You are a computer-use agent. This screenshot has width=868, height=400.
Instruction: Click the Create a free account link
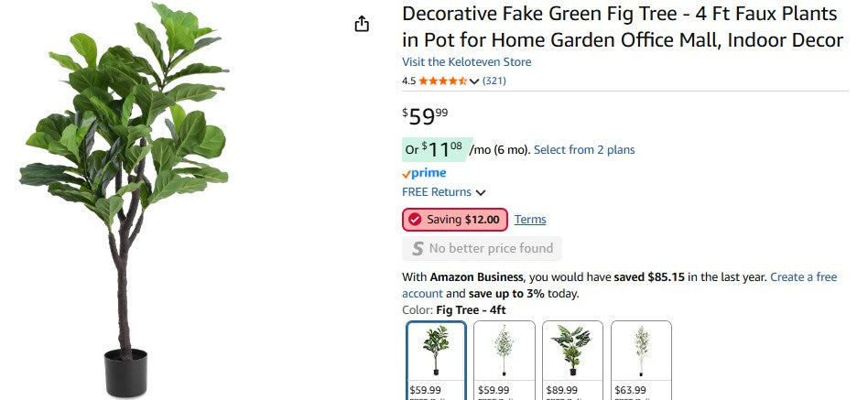[803, 276]
